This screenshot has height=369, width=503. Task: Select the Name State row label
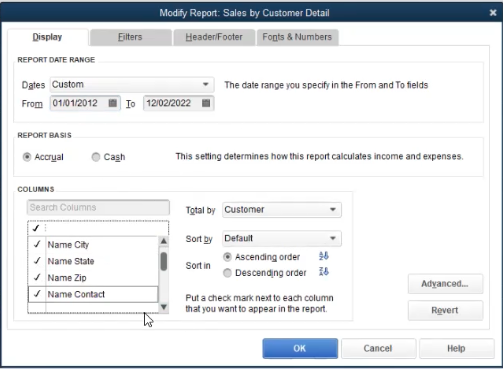(71, 261)
